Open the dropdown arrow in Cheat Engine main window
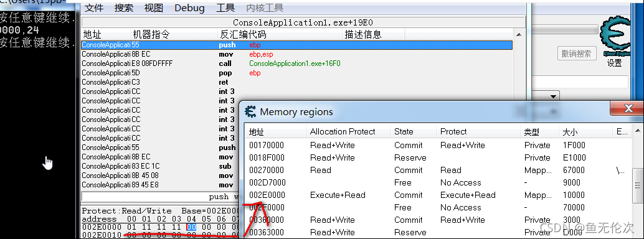Viewport: 644px width, 239px height. pos(553,96)
